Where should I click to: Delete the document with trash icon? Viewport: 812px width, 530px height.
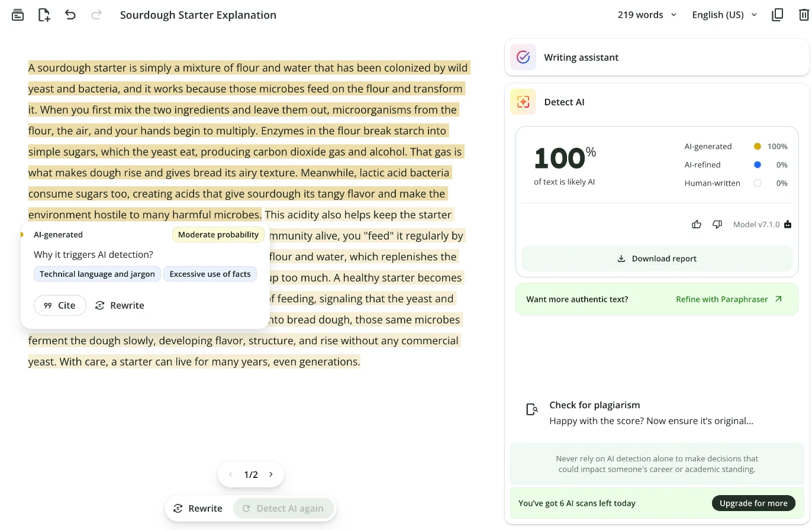[803, 15]
